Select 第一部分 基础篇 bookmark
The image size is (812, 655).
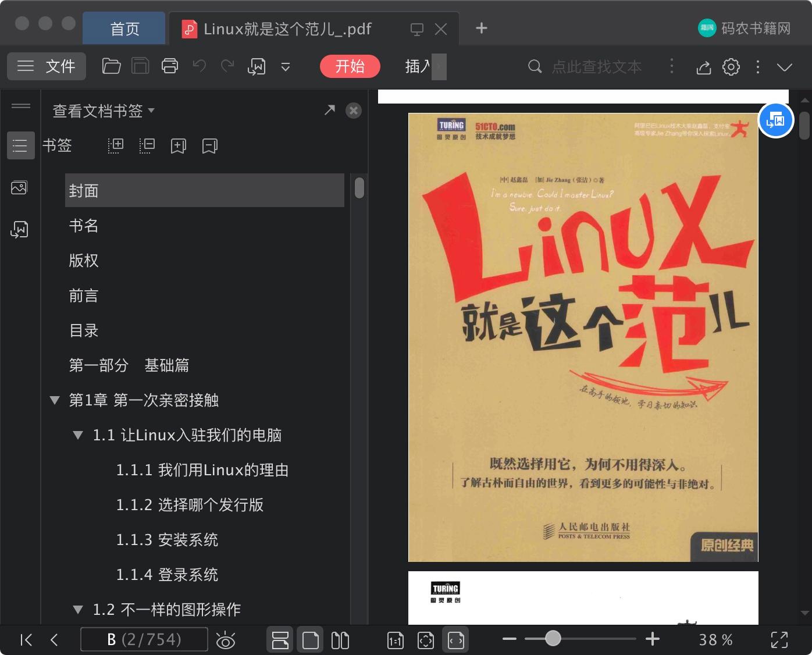129,365
